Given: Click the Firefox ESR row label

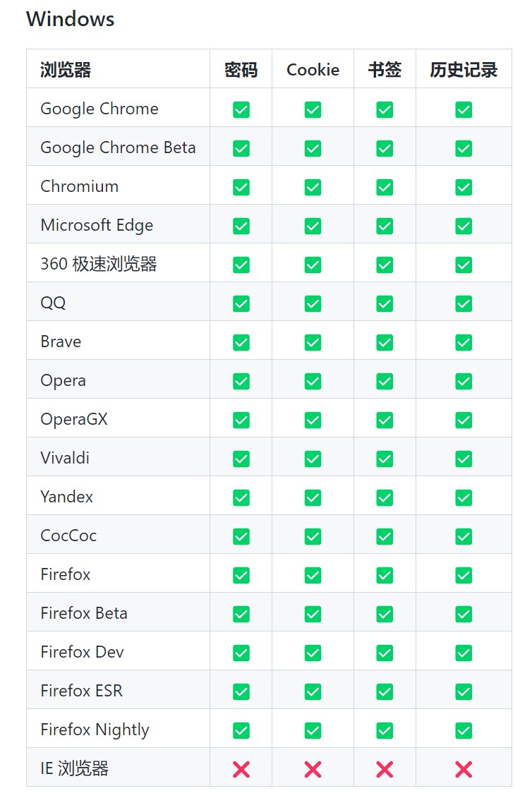Looking at the screenshot, I should (81, 691).
